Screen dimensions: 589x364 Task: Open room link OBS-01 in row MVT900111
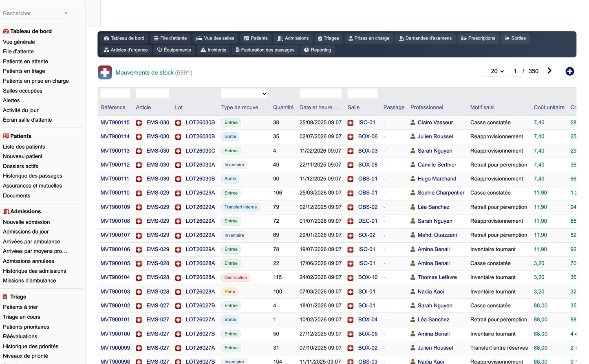point(368,179)
